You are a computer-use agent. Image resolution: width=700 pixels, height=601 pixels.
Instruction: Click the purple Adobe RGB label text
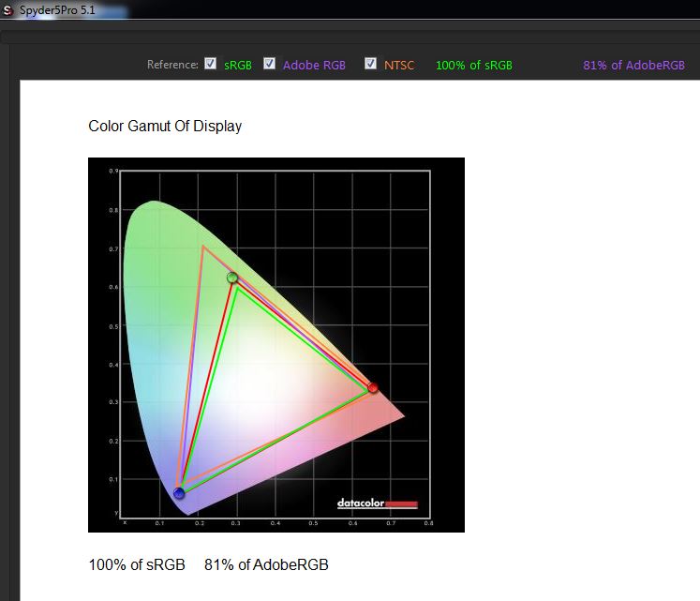(x=314, y=66)
